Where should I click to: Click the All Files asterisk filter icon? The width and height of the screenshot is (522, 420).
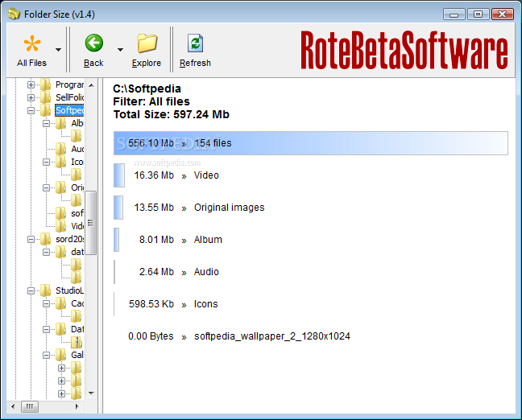(x=32, y=43)
